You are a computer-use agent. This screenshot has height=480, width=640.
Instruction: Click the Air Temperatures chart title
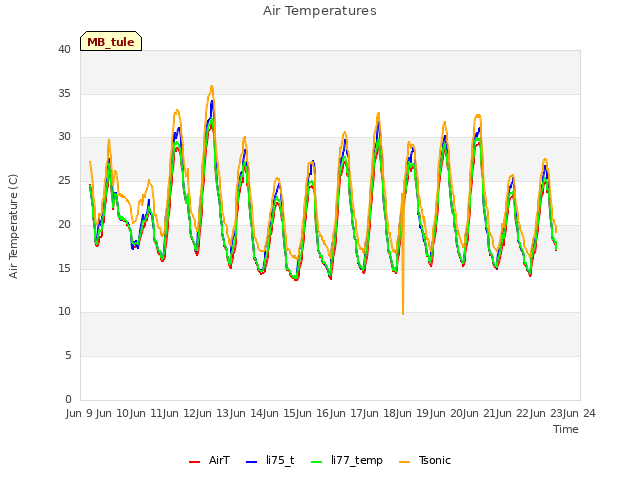point(320,11)
